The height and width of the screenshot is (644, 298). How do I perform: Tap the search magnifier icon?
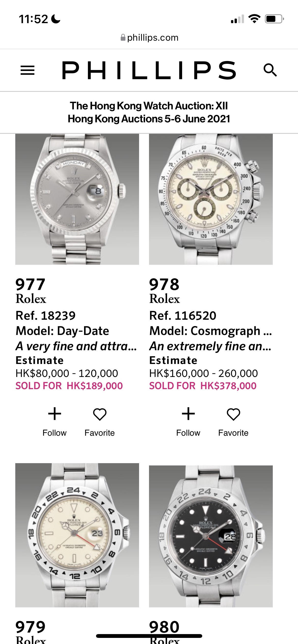270,70
